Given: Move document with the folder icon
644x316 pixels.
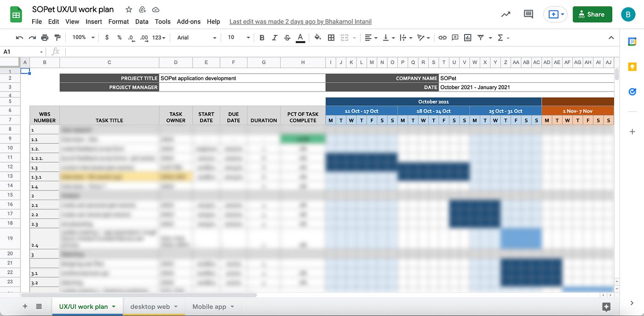Looking at the screenshot, I should pyautogui.click(x=142, y=10).
